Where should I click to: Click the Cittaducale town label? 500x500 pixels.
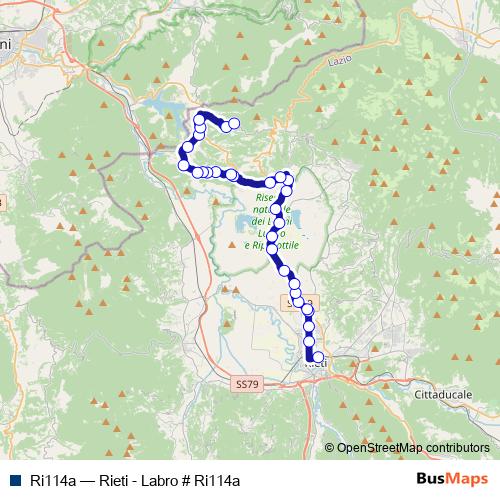click(x=443, y=395)
